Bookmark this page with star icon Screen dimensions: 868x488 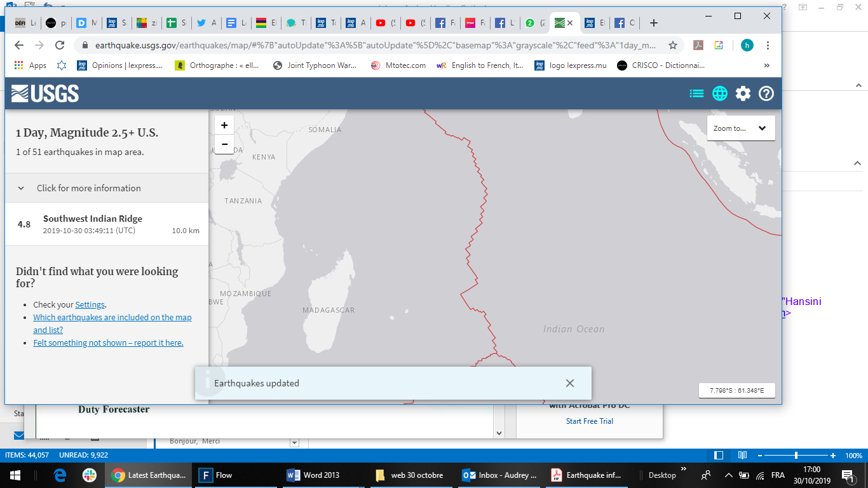coord(672,45)
